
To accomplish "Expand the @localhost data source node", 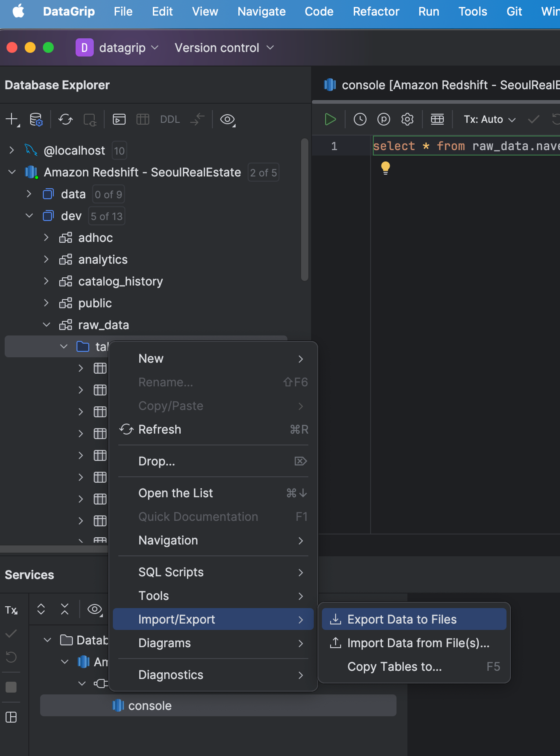I will tap(11, 150).
